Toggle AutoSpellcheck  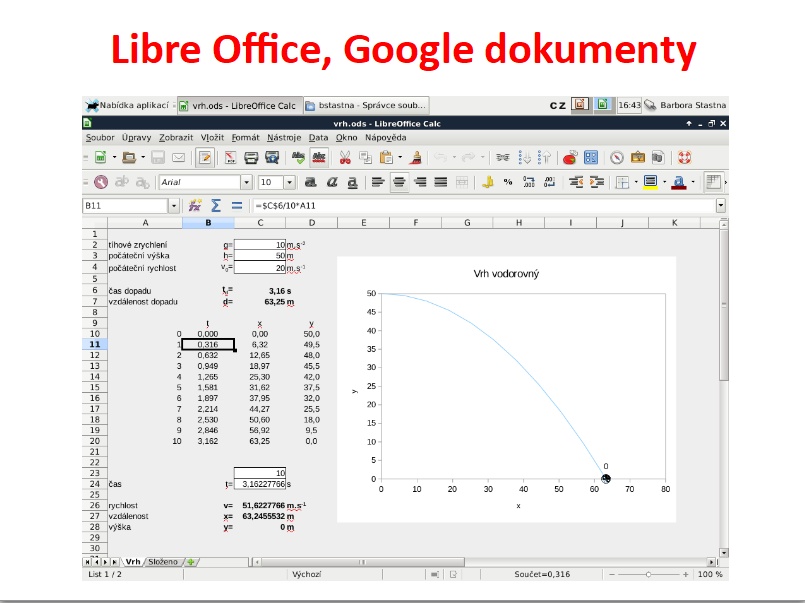[x=319, y=158]
